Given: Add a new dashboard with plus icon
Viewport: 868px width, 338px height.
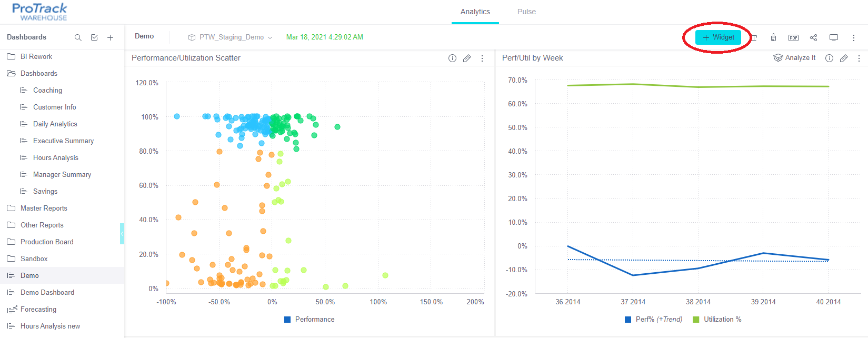Looking at the screenshot, I should pos(110,37).
